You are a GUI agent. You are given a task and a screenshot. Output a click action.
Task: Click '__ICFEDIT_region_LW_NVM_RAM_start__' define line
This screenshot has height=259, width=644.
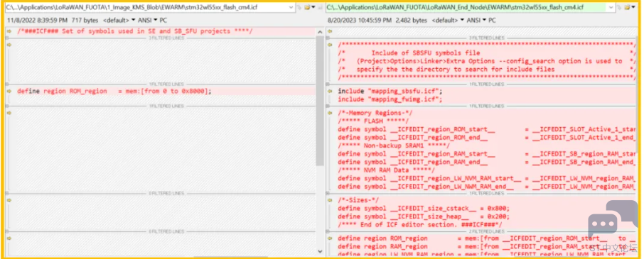pyautogui.click(x=487, y=178)
